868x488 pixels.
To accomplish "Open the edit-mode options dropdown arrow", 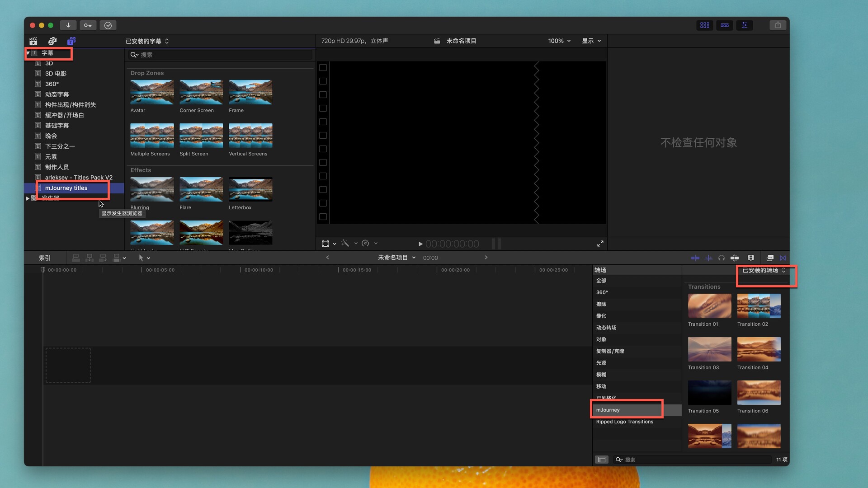I will coord(124,258).
